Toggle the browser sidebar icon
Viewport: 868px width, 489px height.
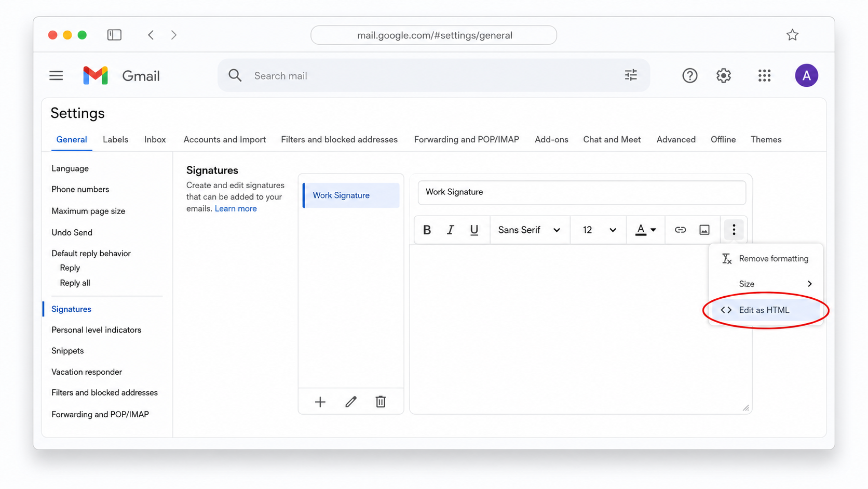click(114, 35)
